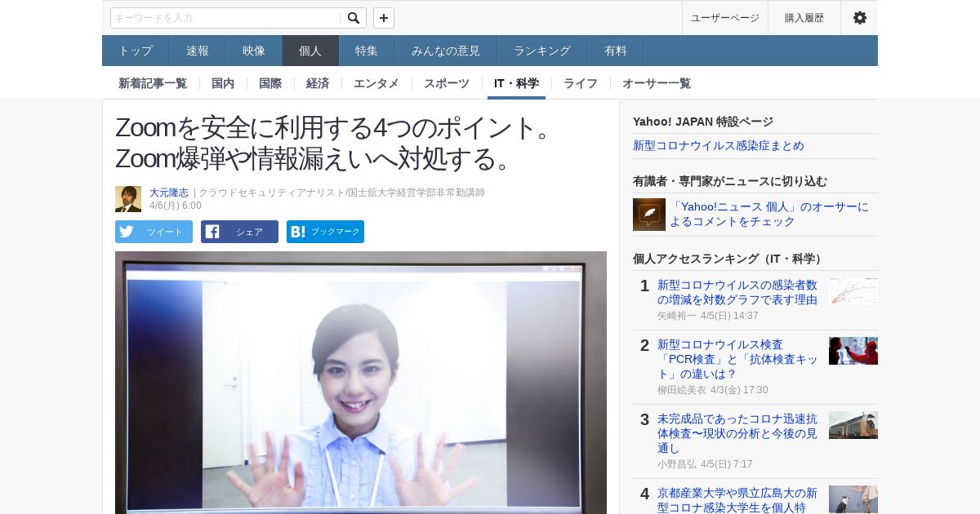Click the heading Yahoo! JAPAN 特設ページ
The width and height of the screenshot is (980, 514).
(703, 122)
